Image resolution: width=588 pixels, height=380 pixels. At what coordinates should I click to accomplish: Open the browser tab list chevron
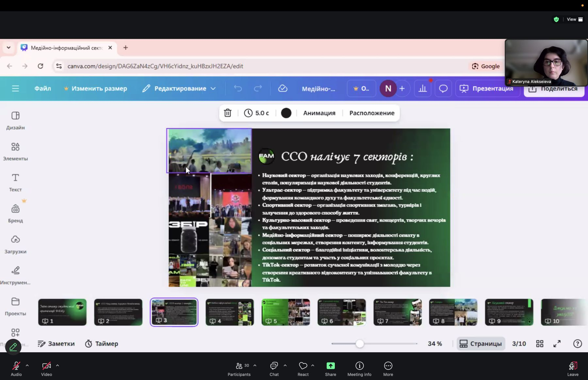point(8,48)
